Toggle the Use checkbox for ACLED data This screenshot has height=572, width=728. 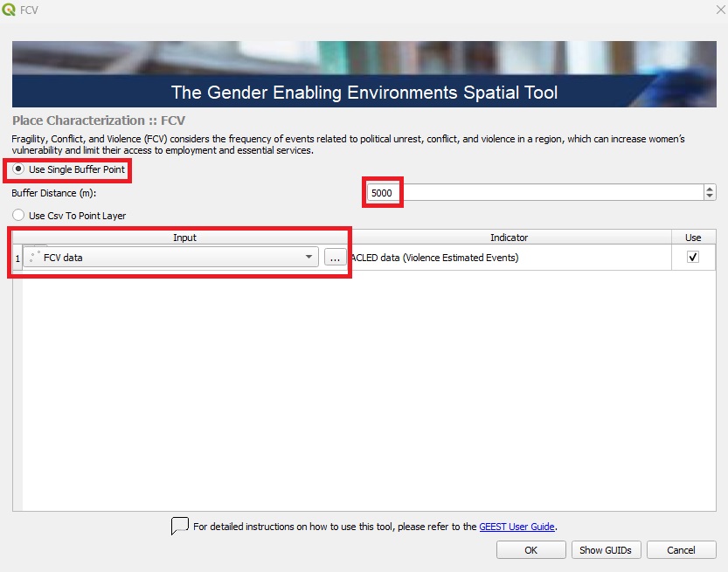(693, 257)
